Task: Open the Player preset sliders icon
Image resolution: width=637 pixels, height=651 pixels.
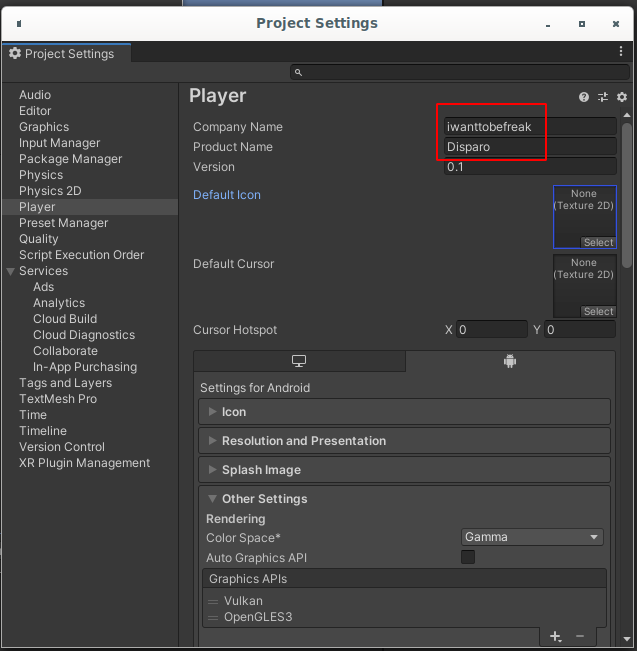Action: (603, 97)
